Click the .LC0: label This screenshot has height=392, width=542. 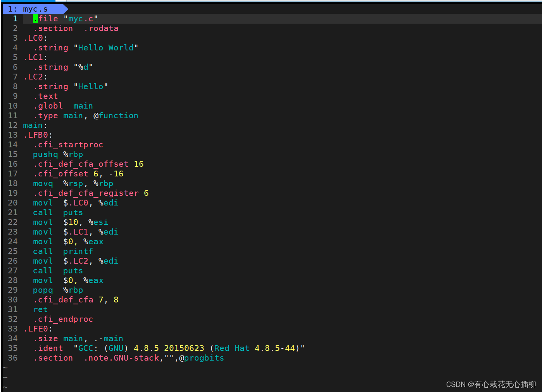[x=35, y=38]
